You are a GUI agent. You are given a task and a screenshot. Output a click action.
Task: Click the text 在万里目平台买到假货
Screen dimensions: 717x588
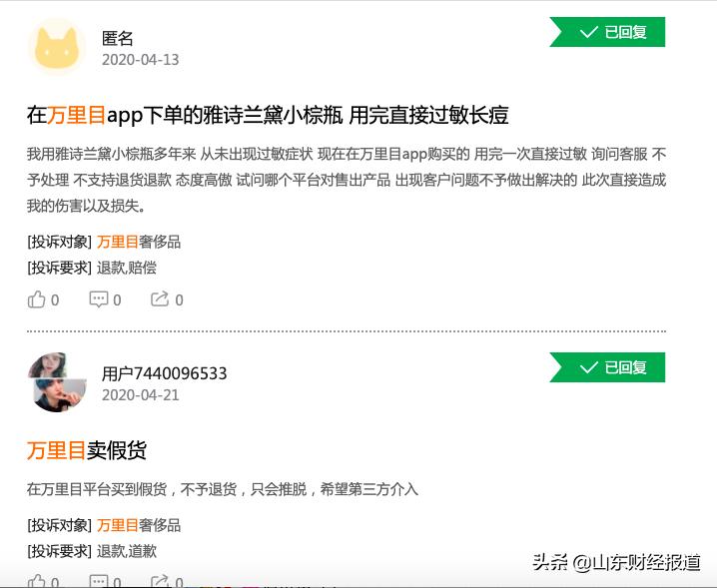(x=97, y=489)
